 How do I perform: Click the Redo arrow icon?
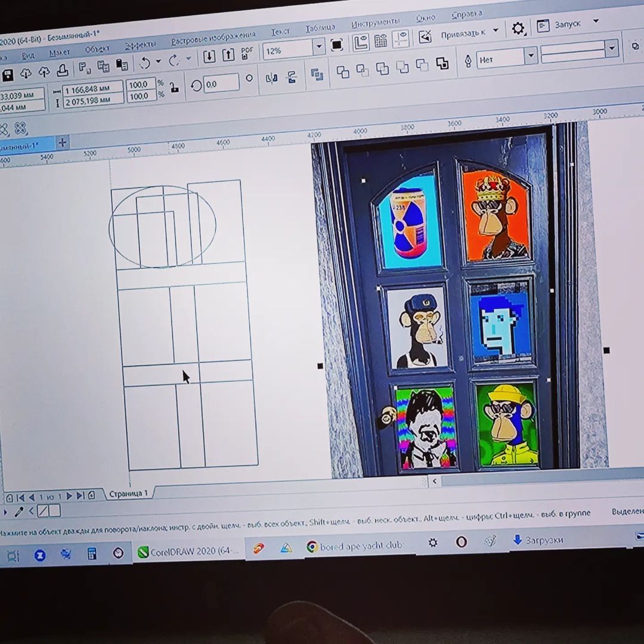coord(174,61)
